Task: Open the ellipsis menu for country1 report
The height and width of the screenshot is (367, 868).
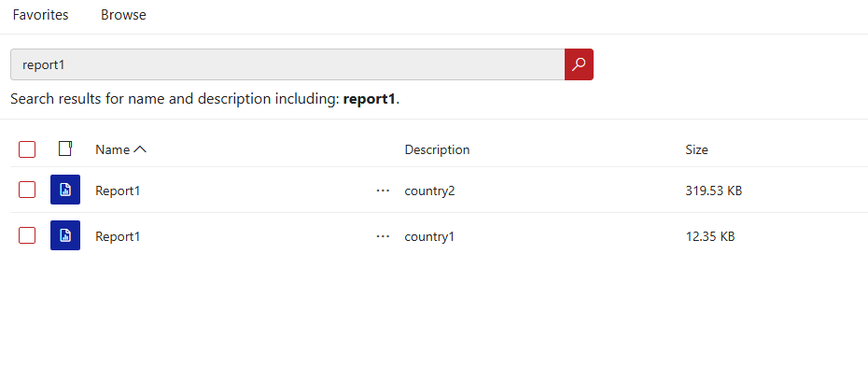Action: [x=383, y=237]
